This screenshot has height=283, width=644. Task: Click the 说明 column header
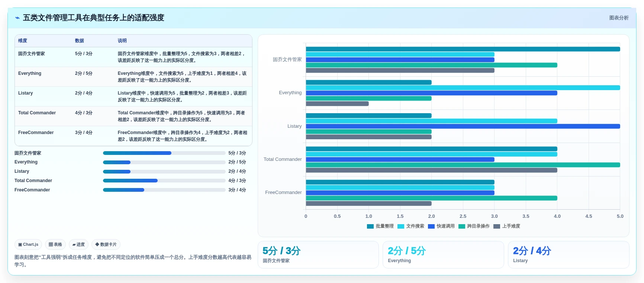pyautogui.click(x=122, y=41)
